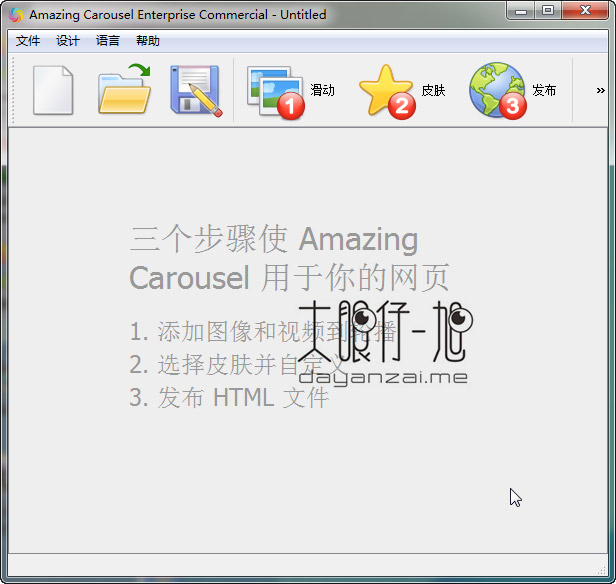Click the Amazing Carousel app icon in title bar
Image resolution: width=616 pixels, height=584 pixels.
pyautogui.click(x=16, y=15)
